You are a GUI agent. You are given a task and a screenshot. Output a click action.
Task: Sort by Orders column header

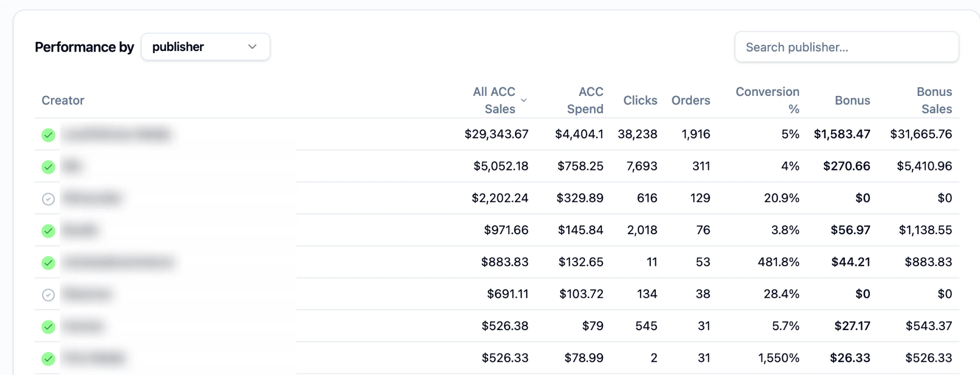tap(691, 101)
